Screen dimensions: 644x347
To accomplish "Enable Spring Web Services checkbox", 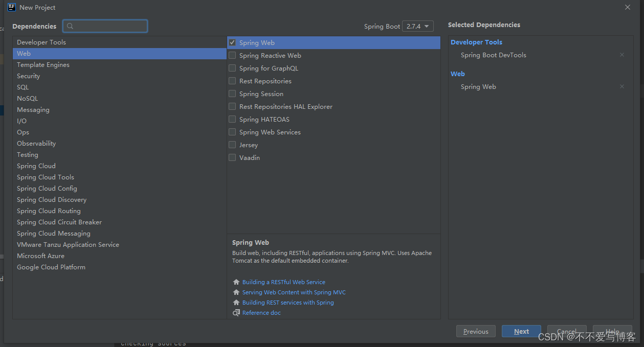I will tap(232, 132).
